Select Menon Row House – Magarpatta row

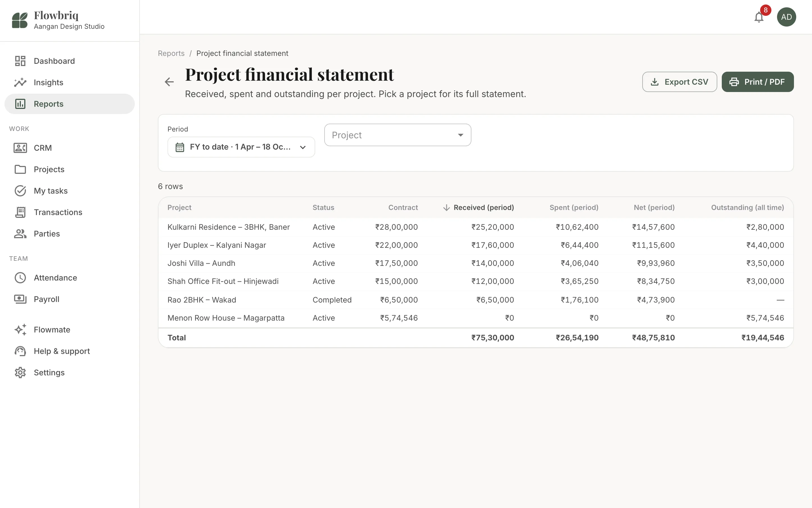[x=475, y=318]
